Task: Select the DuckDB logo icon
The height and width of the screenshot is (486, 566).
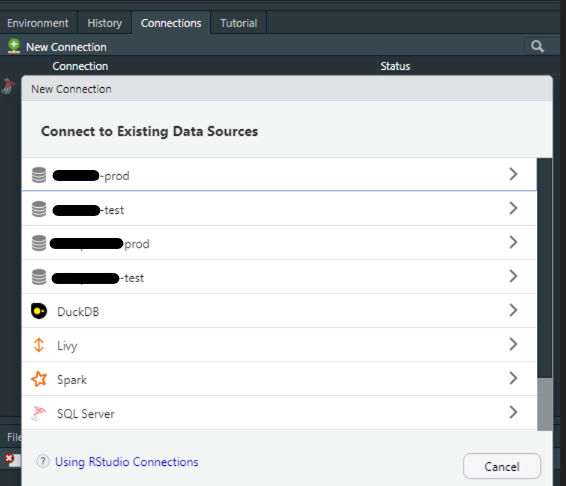Action: pos(39,311)
